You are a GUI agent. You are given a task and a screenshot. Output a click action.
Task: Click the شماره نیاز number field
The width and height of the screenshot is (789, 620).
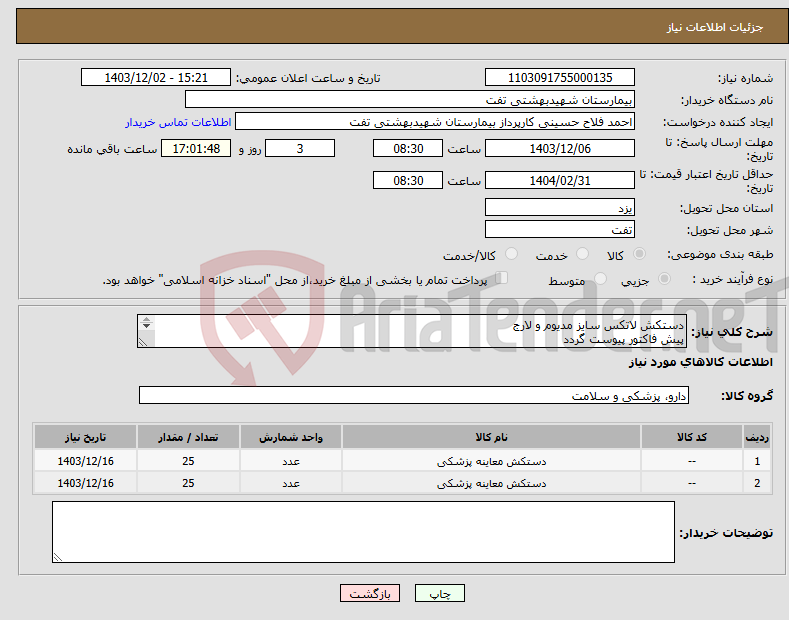tap(560, 78)
